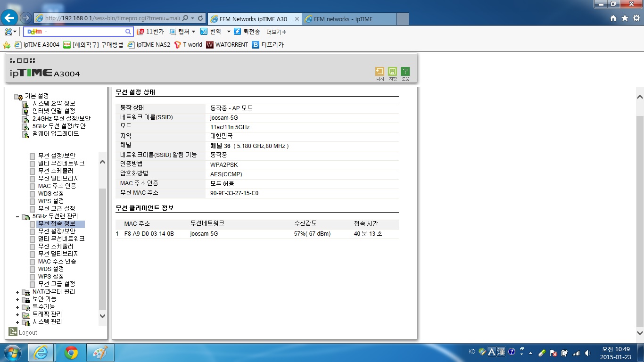Open 무선 고급 설정 under 5GHz 무선랜 관리
Viewport: 644px width, 362px height.
coord(57,284)
